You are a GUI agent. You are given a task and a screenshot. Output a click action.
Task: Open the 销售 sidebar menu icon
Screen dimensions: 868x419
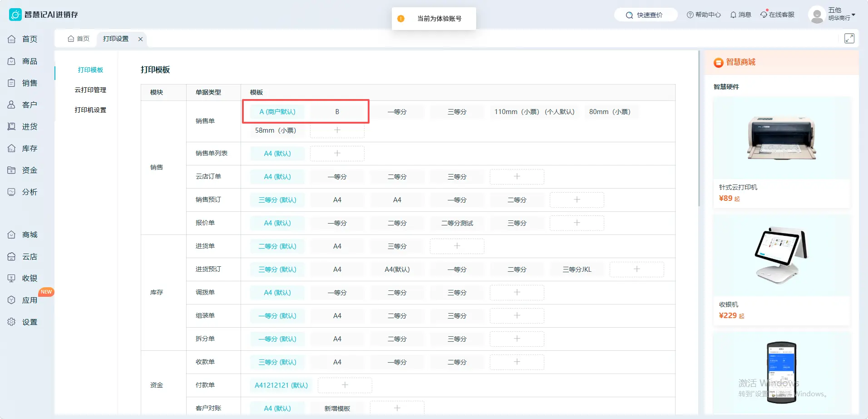click(x=12, y=83)
